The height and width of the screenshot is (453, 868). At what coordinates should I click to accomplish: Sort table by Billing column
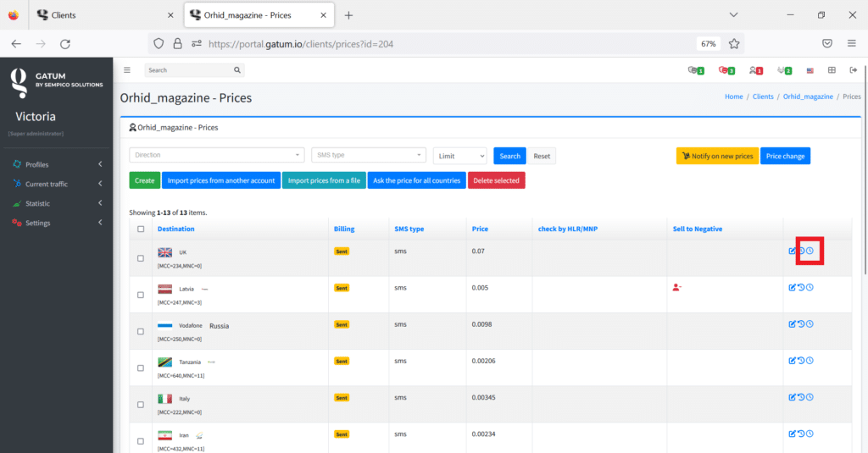pyautogui.click(x=344, y=229)
